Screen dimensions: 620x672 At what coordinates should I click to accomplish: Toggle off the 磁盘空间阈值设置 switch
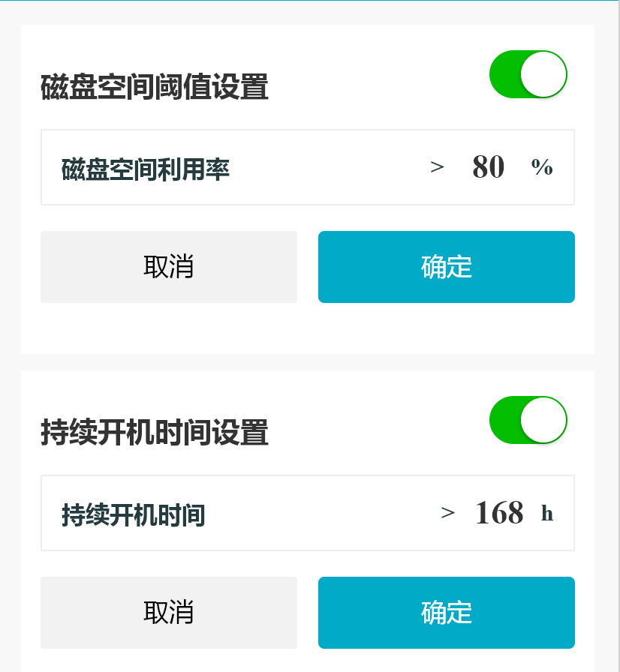(528, 74)
